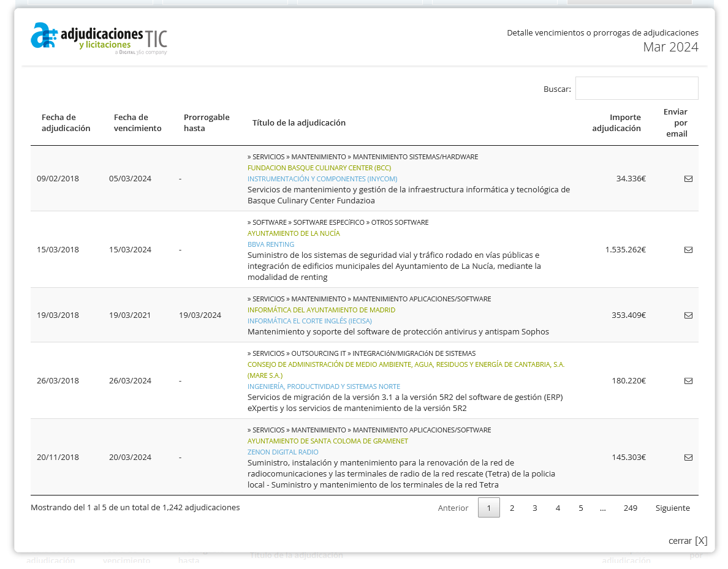Close the dialog with cerrar [X]
This screenshot has width=728, height=569.
688,541
